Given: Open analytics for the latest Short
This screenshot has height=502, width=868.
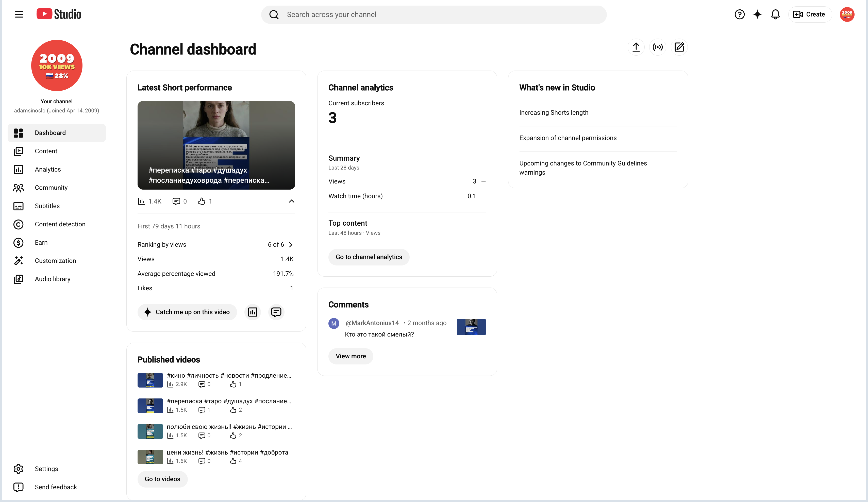Looking at the screenshot, I should point(253,312).
